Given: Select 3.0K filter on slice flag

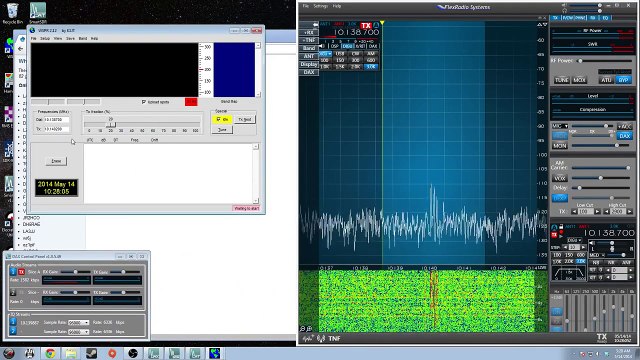Looking at the screenshot, I should click(371, 67).
